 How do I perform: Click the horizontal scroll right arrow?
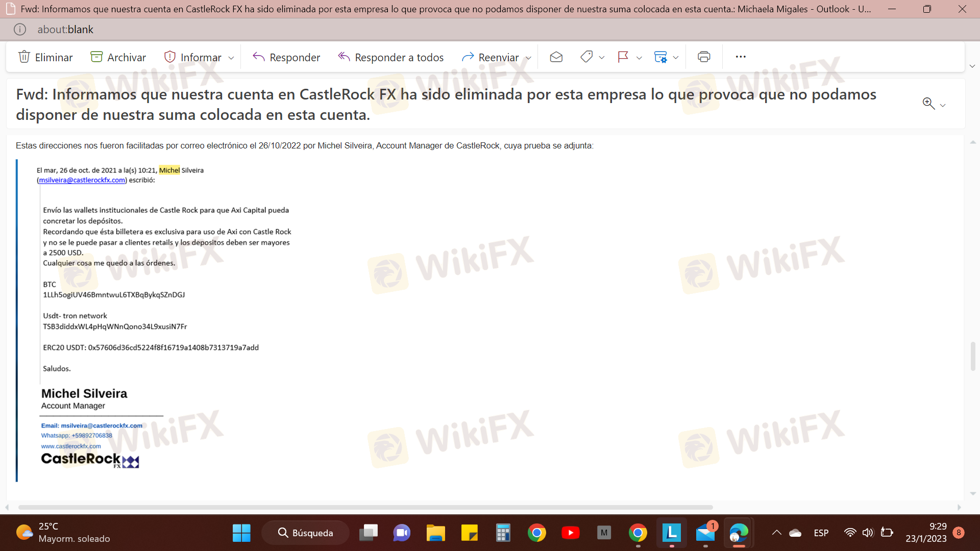coord(959,507)
